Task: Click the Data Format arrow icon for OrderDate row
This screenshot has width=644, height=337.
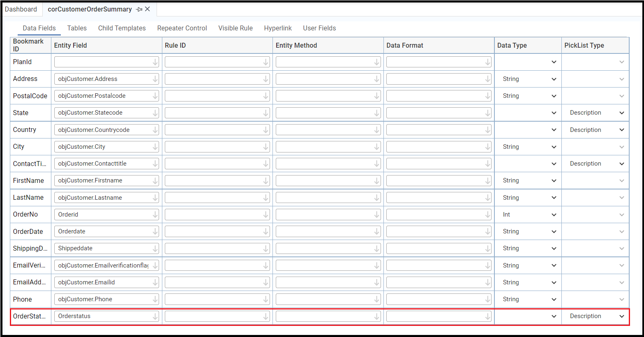Action: point(488,231)
